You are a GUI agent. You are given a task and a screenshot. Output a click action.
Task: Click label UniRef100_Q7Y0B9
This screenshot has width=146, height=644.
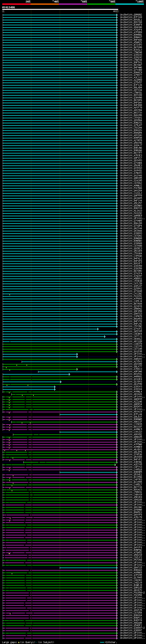(x=131, y=70)
